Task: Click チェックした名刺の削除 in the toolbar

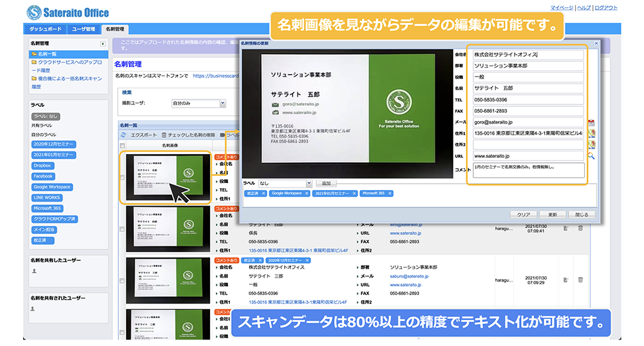Action: tap(189, 135)
